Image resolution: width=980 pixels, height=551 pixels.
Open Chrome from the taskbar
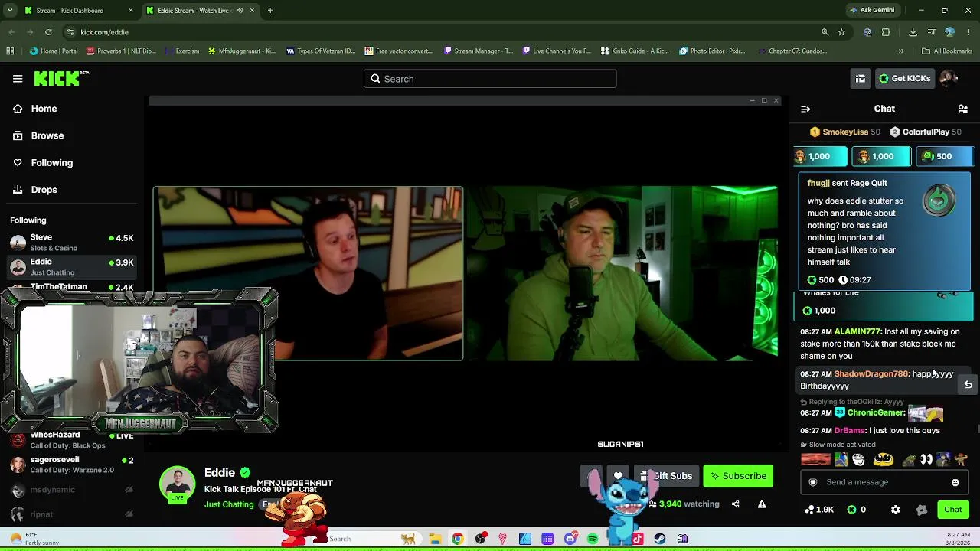tap(457, 539)
